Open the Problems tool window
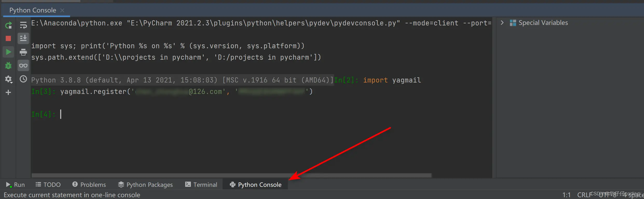 click(x=89, y=185)
